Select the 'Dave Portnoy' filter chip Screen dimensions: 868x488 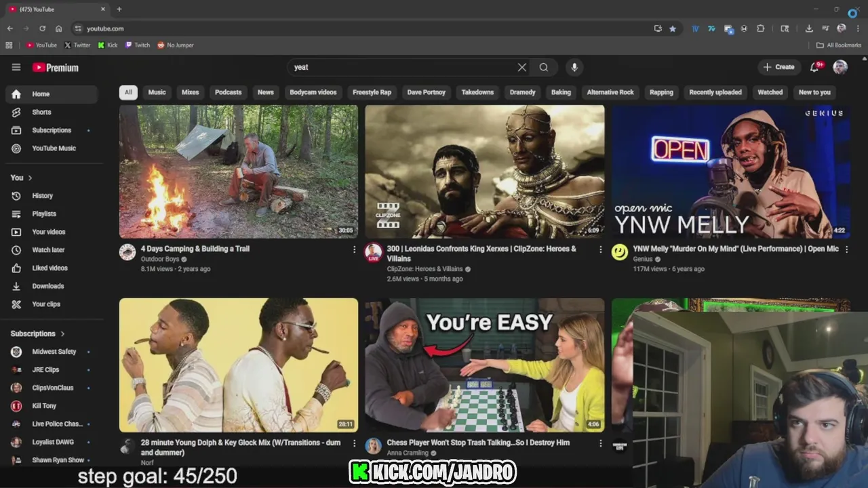427,92
